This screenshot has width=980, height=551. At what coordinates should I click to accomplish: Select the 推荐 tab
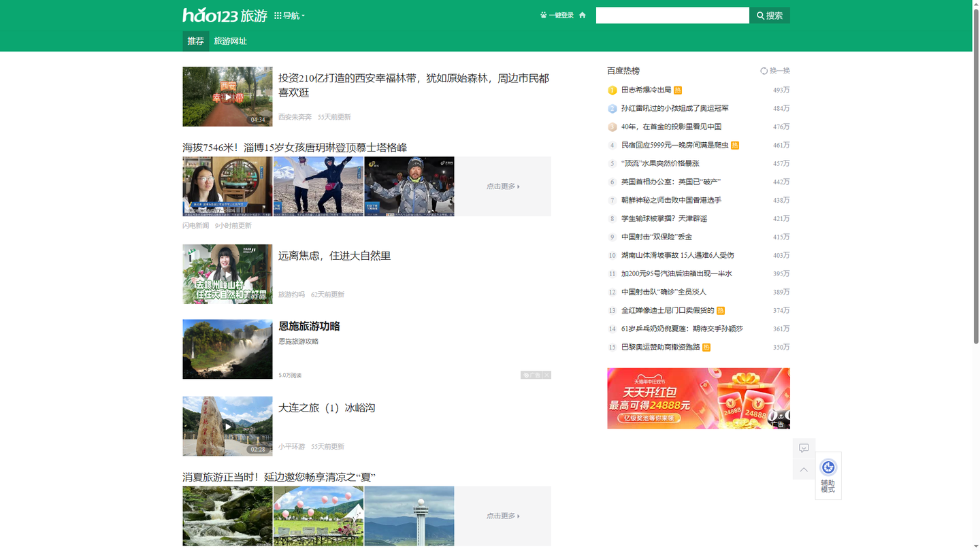196,41
